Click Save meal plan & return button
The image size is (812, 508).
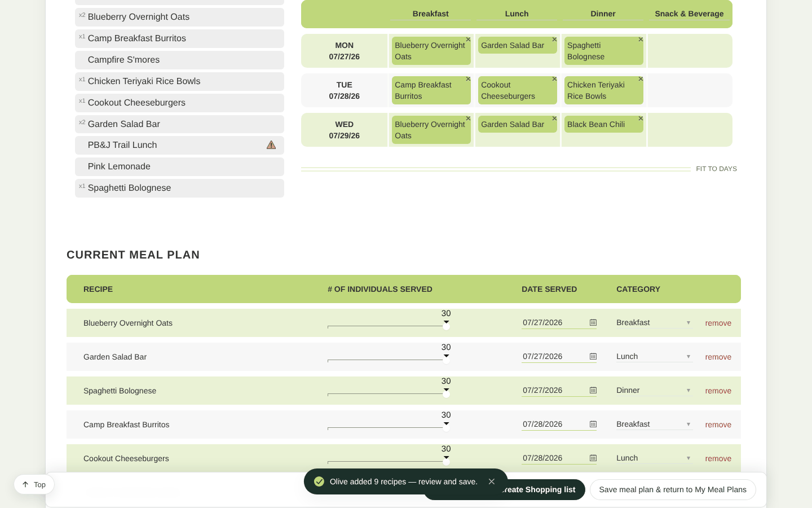pos(673,489)
